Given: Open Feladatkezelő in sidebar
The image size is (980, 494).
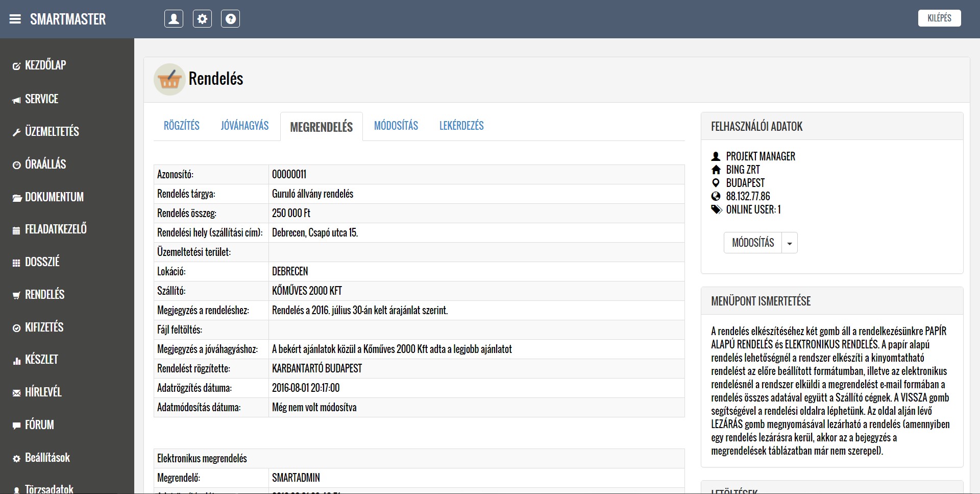Looking at the screenshot, I should pyautogui.click(x=56, y=229).
